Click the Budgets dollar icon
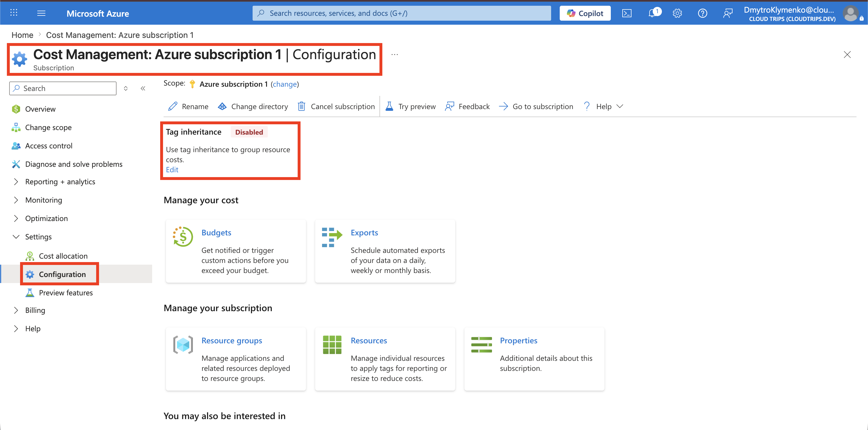 click(183, 237)
